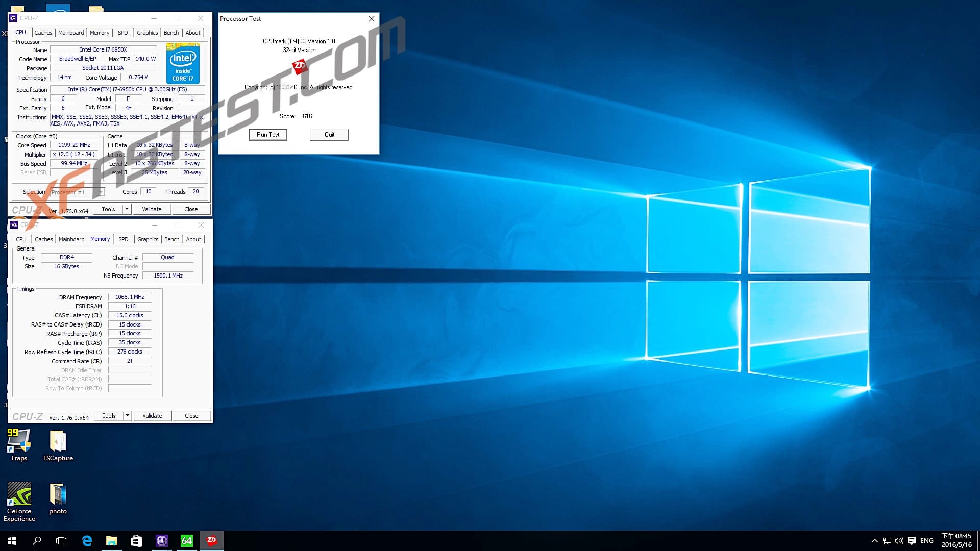Click ENG language indicator in tray
The width and height of the screenshot is (980, 551).
pos(926,541)
